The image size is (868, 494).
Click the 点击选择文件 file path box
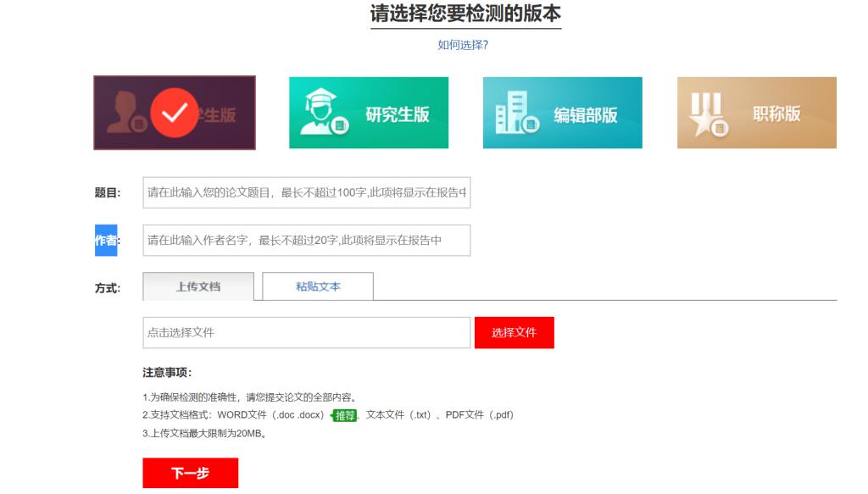pos(306,332)
